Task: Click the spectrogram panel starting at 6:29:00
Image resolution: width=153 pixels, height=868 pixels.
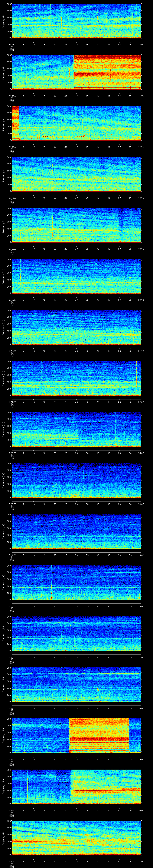Action: pos(77,787)
